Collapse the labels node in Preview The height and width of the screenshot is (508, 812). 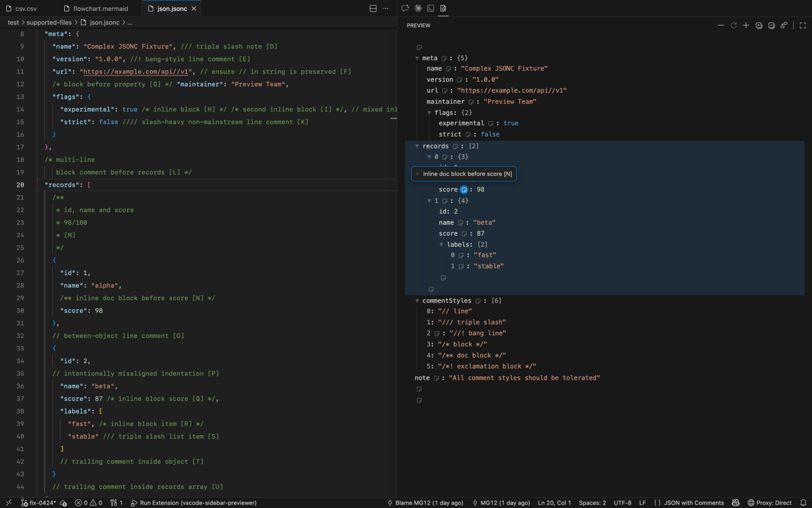click(441, 245)
